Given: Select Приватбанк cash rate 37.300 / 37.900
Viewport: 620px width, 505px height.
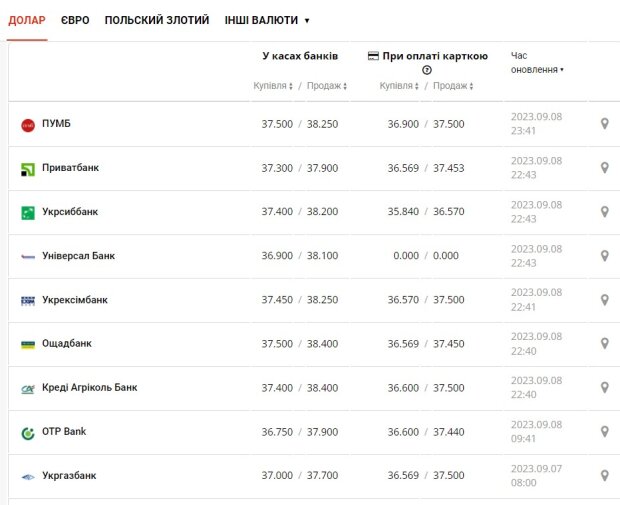Looking at the screenshot, I should pyautogui.click(x=300, y=168).
